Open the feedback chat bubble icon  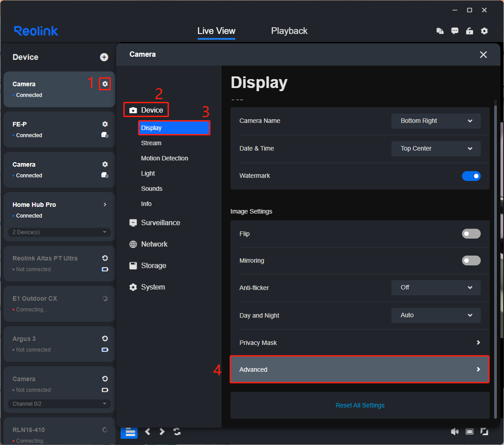455,31
